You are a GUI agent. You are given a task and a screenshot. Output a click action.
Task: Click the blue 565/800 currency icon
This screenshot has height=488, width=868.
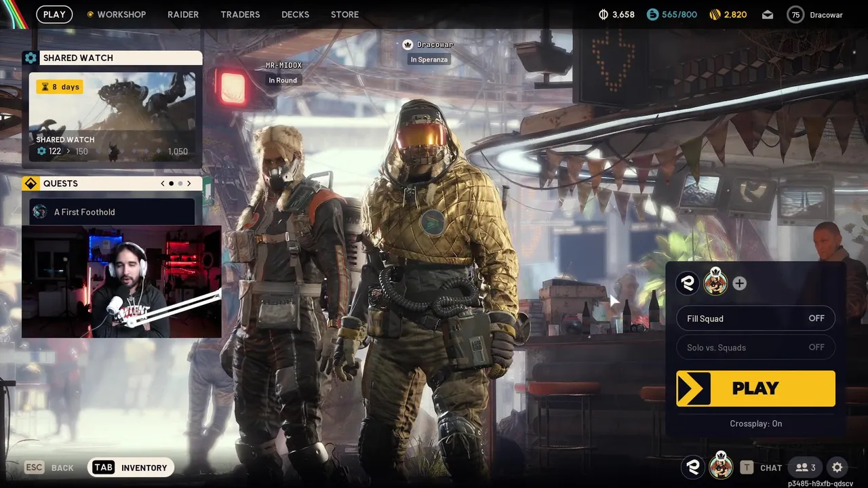pos(652,14)
